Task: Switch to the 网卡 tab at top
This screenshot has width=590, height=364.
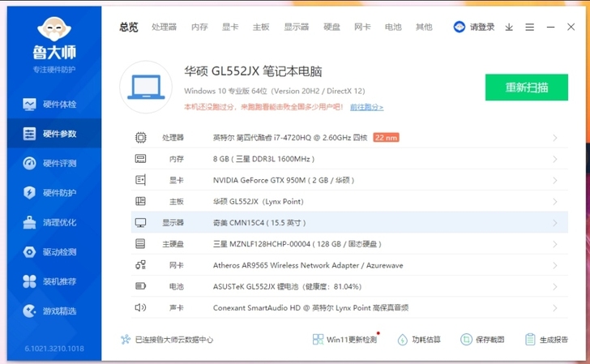Action: coord(362,27)
